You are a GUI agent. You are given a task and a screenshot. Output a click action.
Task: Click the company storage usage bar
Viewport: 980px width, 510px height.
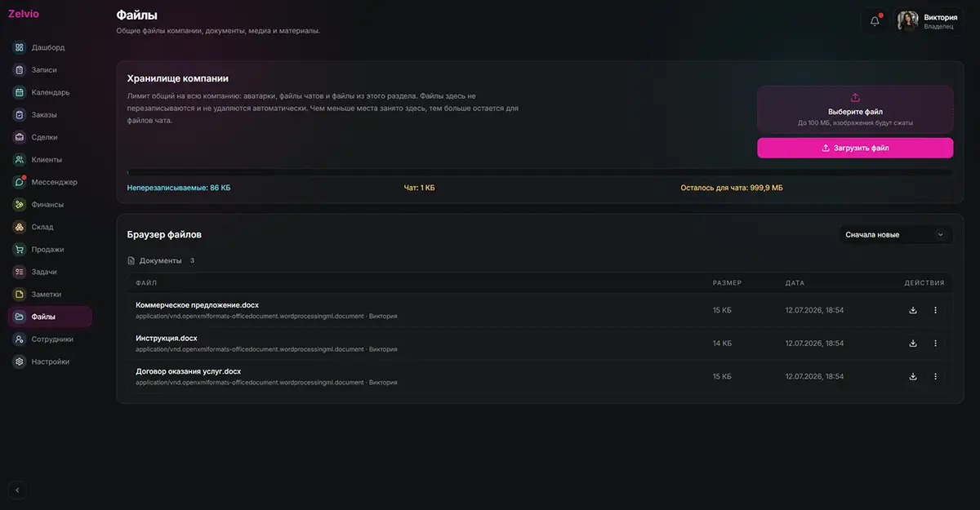540,173
